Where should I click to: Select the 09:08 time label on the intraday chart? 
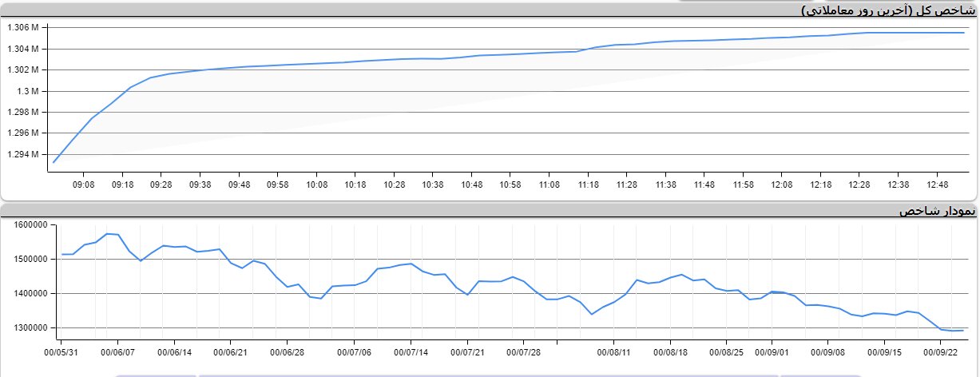83,185
